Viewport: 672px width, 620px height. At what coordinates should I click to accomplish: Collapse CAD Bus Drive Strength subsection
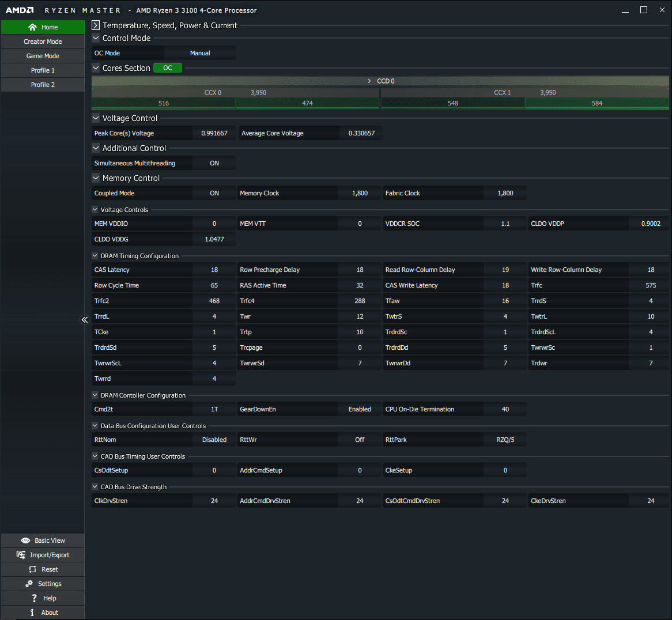(x=95, y=487)
